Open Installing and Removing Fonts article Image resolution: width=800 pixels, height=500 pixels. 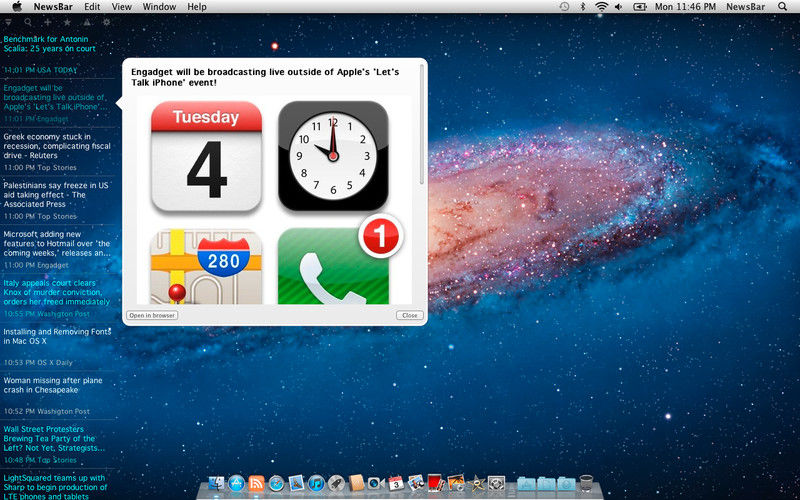tap(57, 336)
